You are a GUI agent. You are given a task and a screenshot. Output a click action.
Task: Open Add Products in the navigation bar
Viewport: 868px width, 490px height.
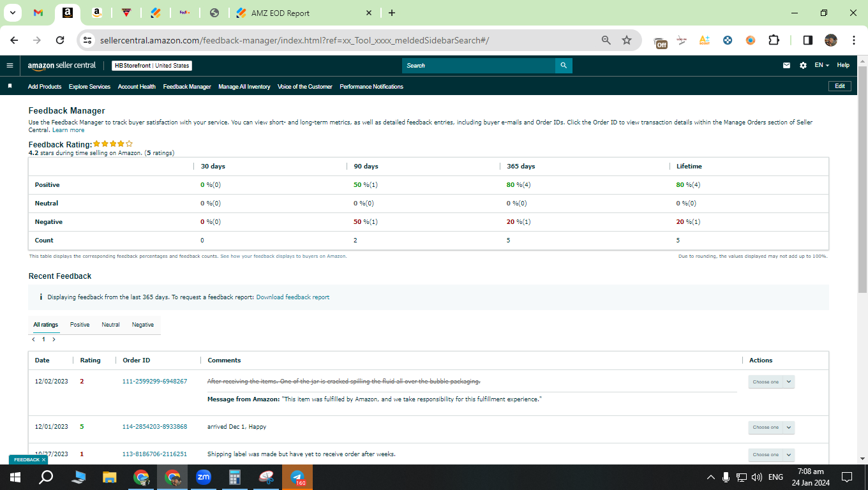(x=45, y=87)
